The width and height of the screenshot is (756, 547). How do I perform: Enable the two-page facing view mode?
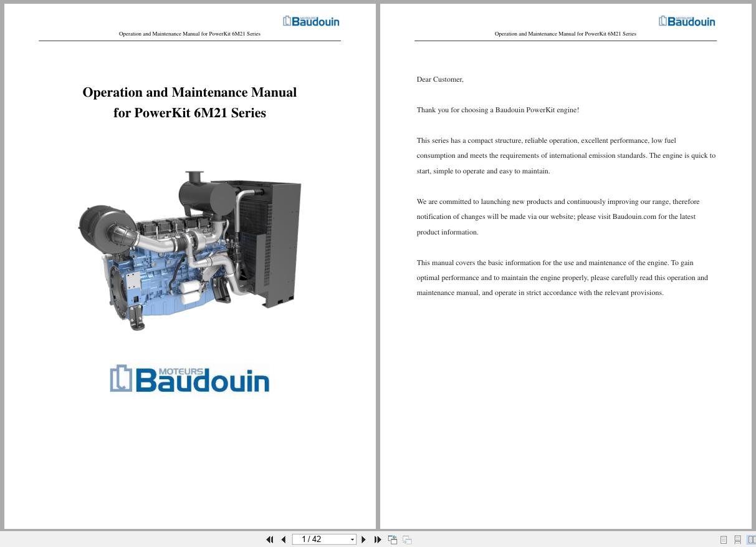click(x=751, y=540)
